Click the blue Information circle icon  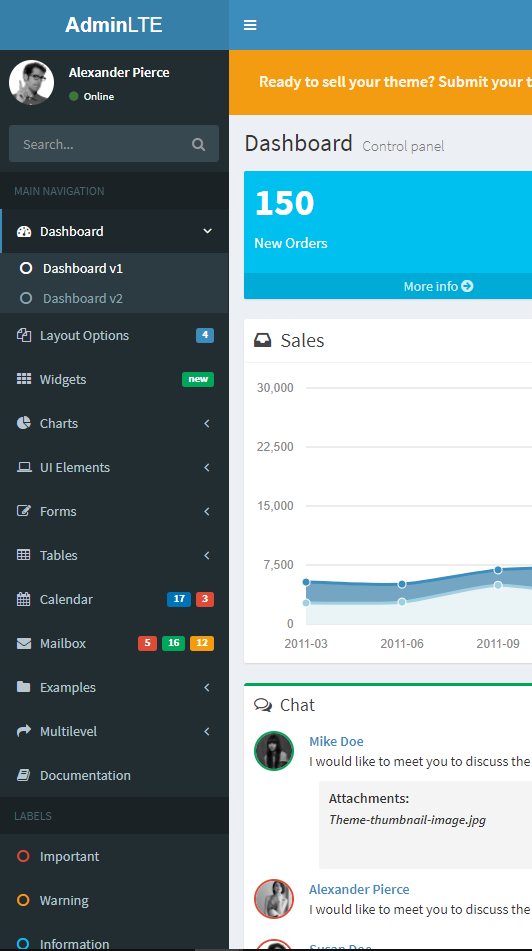(24, 944)
